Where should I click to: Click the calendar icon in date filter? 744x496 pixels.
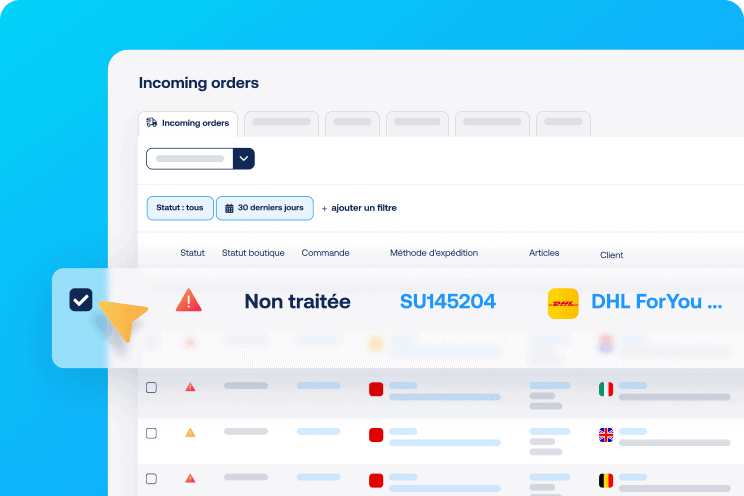pos(229,208)
